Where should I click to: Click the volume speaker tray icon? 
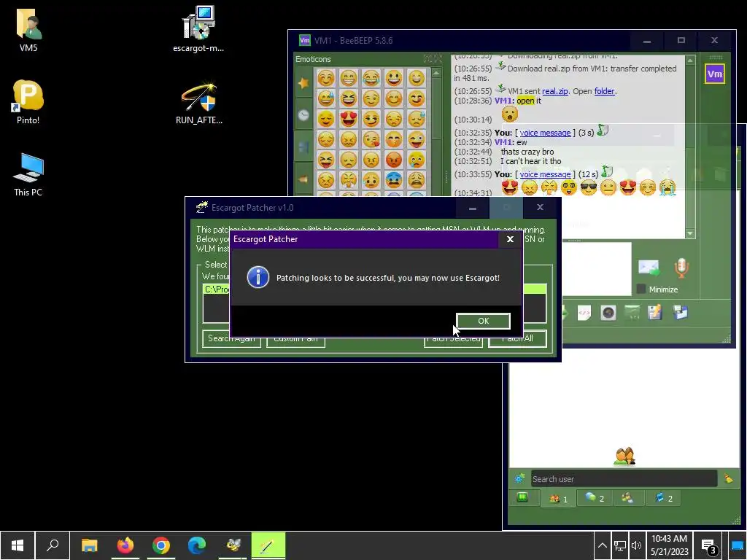[636, 545]
